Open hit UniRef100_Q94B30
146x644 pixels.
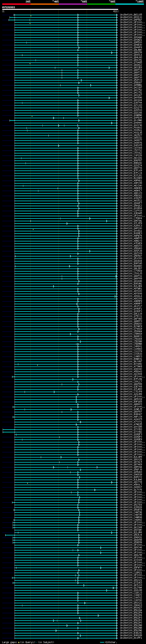coord(131,45)
